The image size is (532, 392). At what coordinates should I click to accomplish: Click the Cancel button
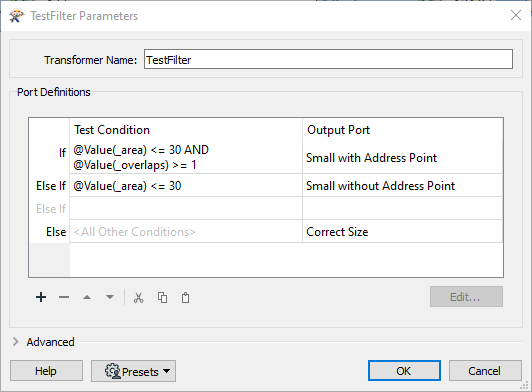[485, 371]
